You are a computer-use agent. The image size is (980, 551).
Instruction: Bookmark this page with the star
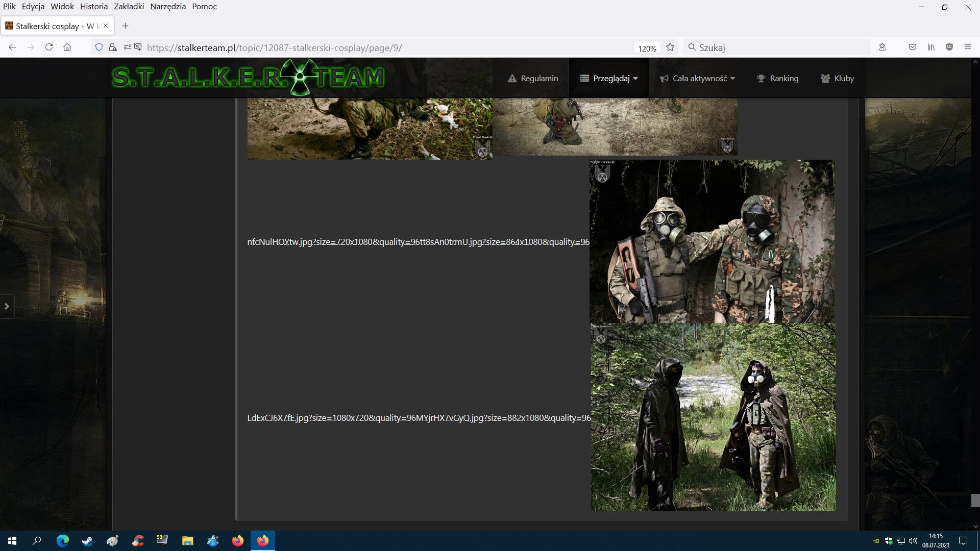[670, 47]
